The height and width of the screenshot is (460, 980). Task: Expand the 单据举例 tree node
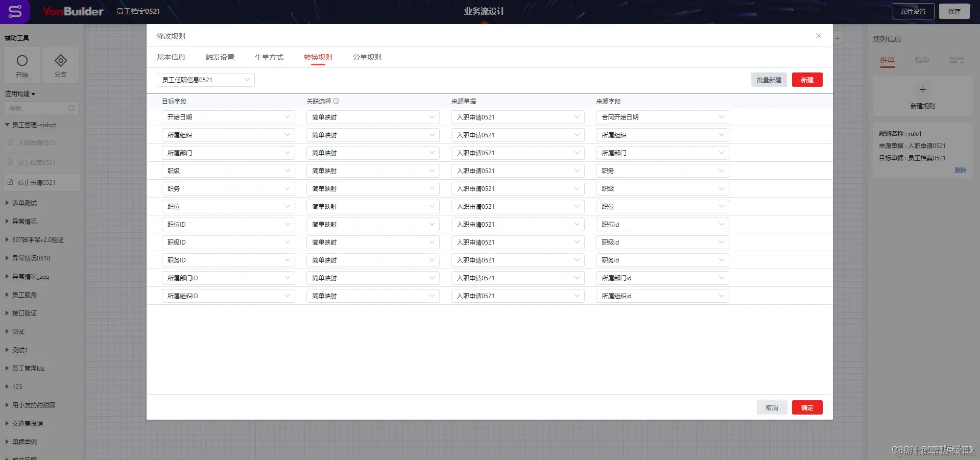coord(7,442)
